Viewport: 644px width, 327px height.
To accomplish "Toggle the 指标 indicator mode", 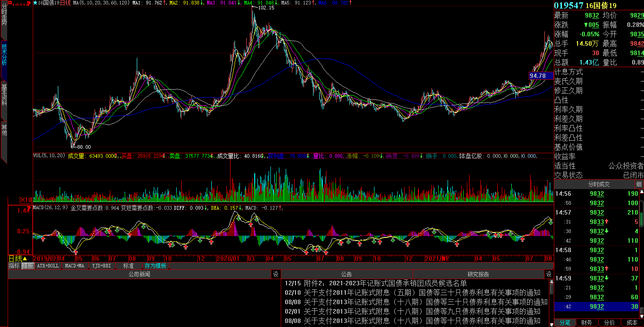I will click(14, 266).
